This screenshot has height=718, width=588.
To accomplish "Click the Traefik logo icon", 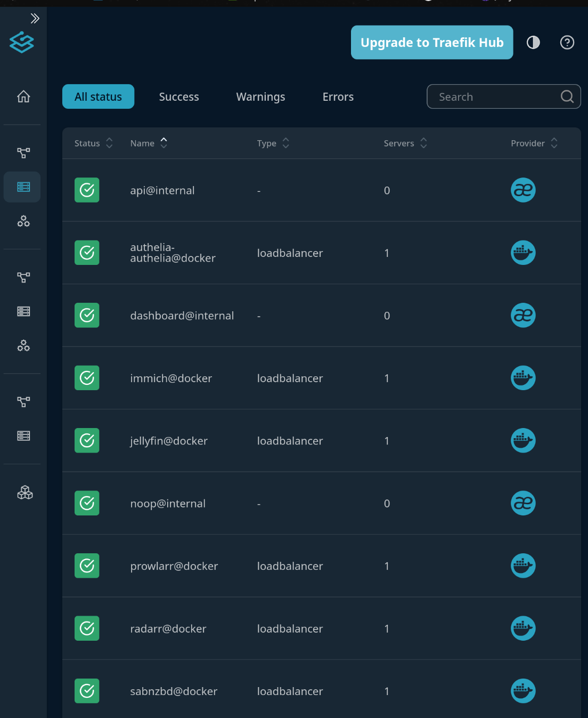I will 22,42.
